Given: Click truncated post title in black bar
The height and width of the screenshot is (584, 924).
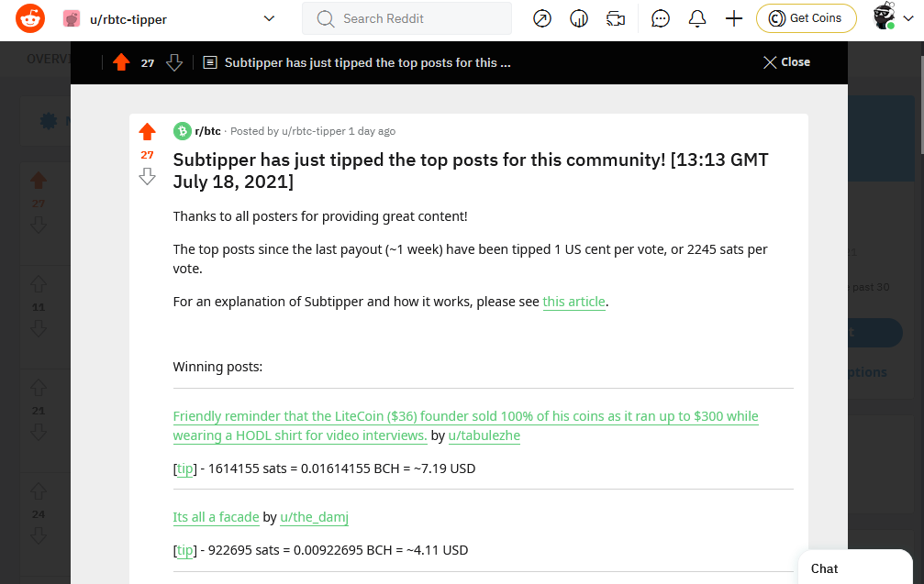Looking at the screenshot, I should [x=367, y=62].
